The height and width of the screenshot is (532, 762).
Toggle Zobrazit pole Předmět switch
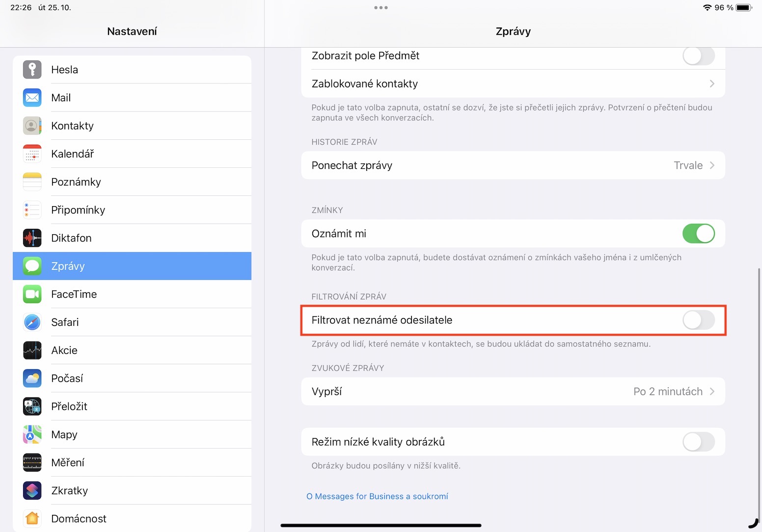698,56
